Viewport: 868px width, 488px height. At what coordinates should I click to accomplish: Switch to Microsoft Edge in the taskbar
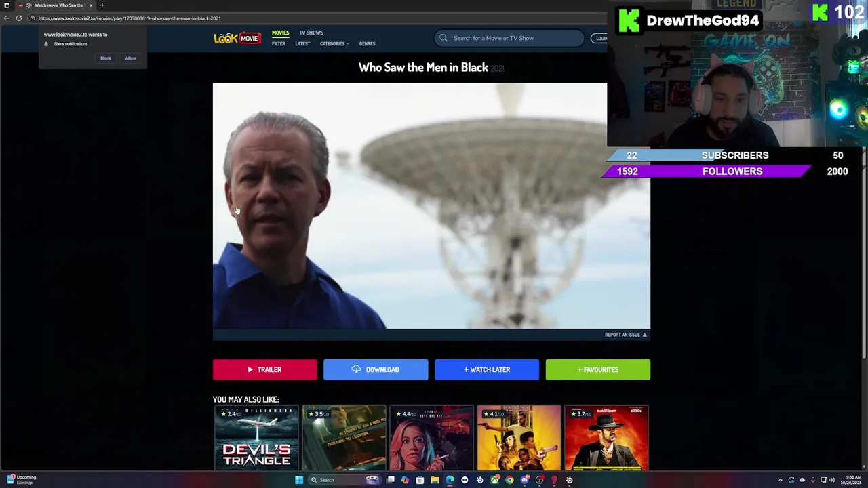pyautogui.click(x=450, y=480)
